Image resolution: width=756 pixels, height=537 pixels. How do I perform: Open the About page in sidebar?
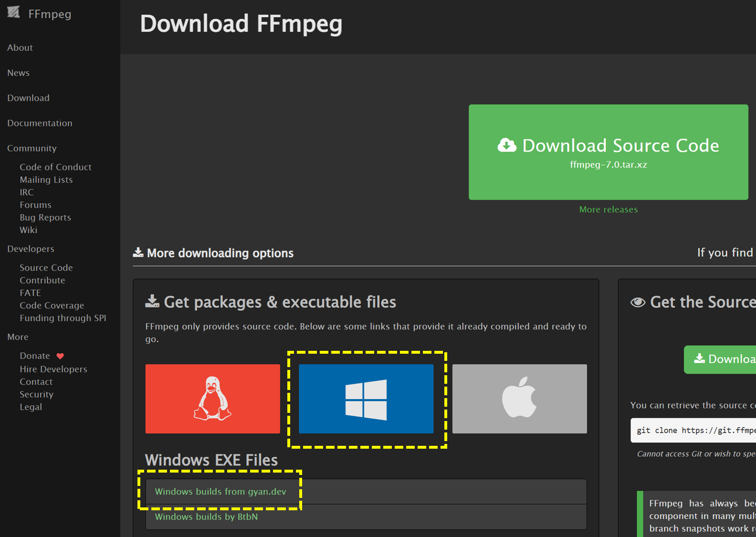[x=20, y=48]
